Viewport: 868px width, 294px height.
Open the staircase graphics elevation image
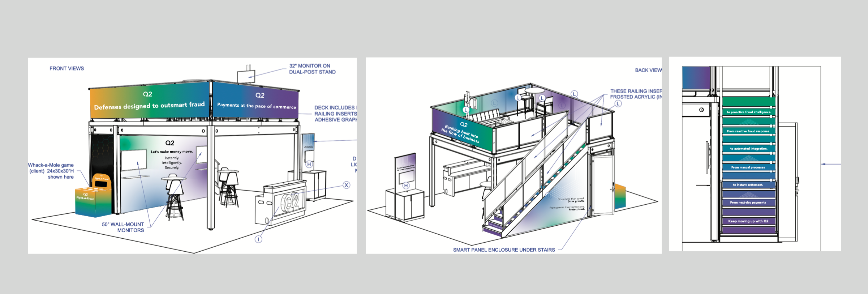(755, 154)
